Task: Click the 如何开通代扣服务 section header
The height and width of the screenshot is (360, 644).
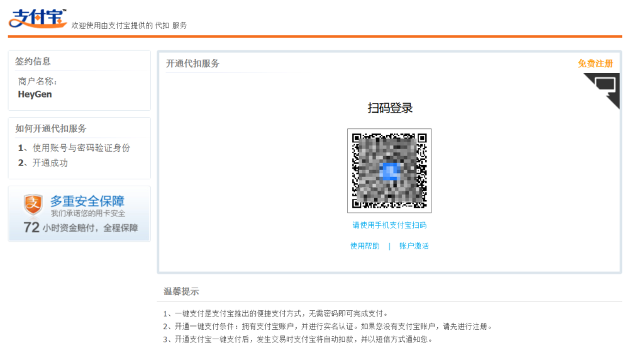Action: pos(50,128)
